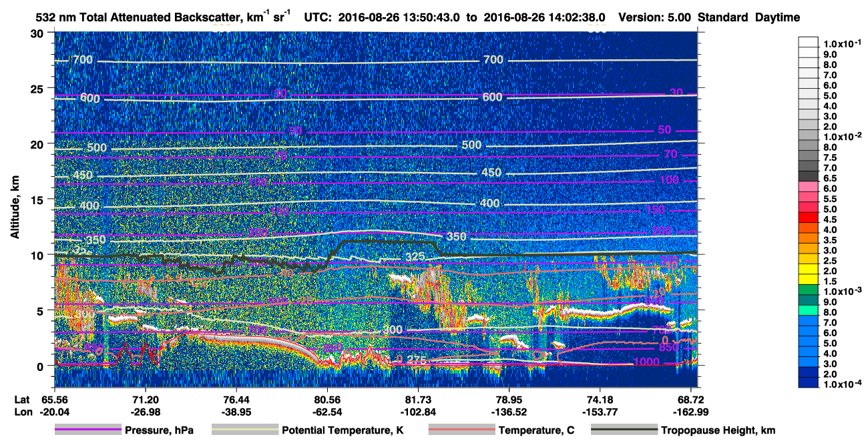Click color bar label '1.5'
Viewport: 868px width, 445px height.
[x=830, y=282]
